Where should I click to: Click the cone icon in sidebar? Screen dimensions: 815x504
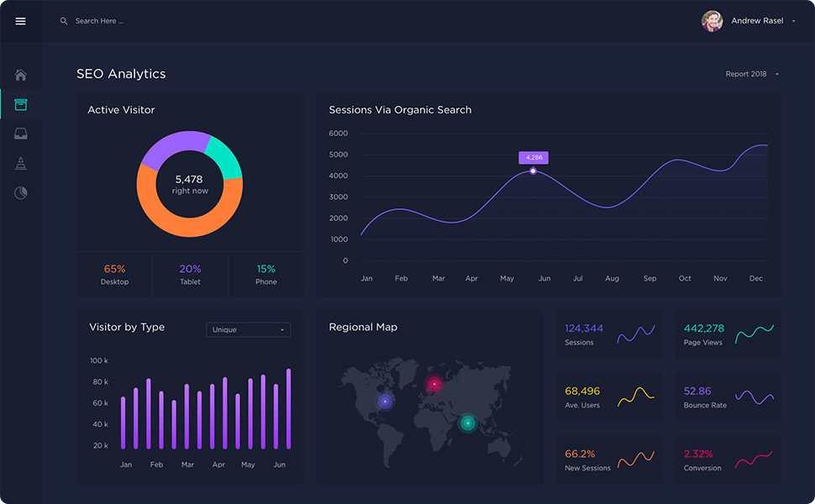coord(21,164)
